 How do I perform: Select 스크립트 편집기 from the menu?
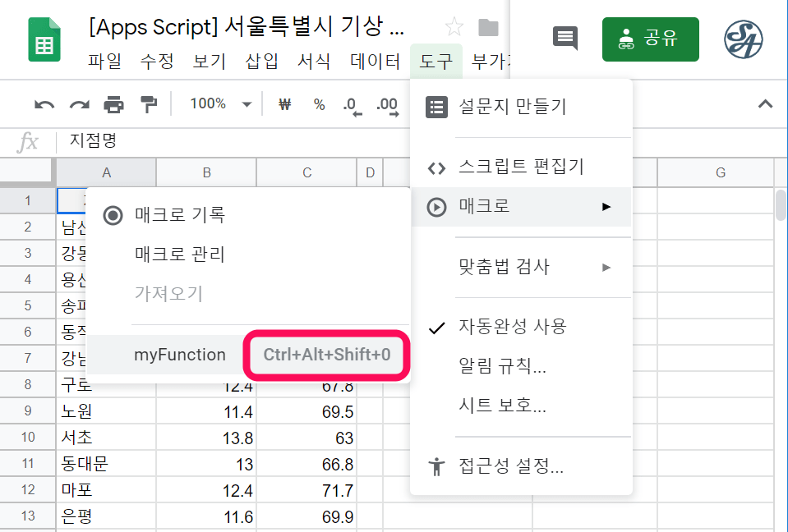[521, 167]
